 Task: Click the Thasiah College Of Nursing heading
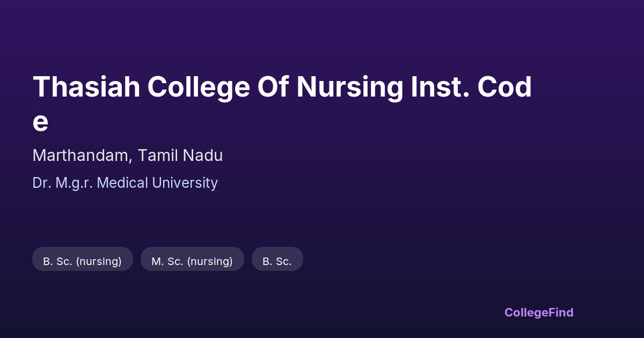tap(282, 87)
